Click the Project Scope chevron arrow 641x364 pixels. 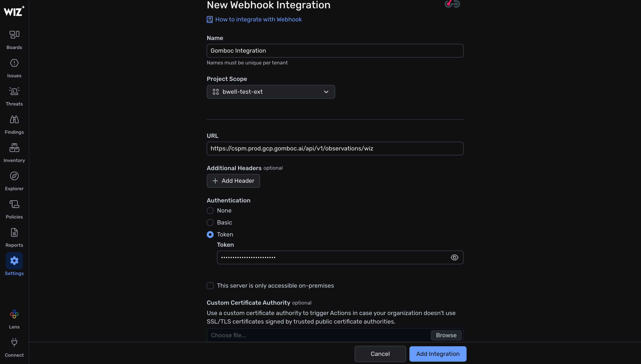click(326, 92)
